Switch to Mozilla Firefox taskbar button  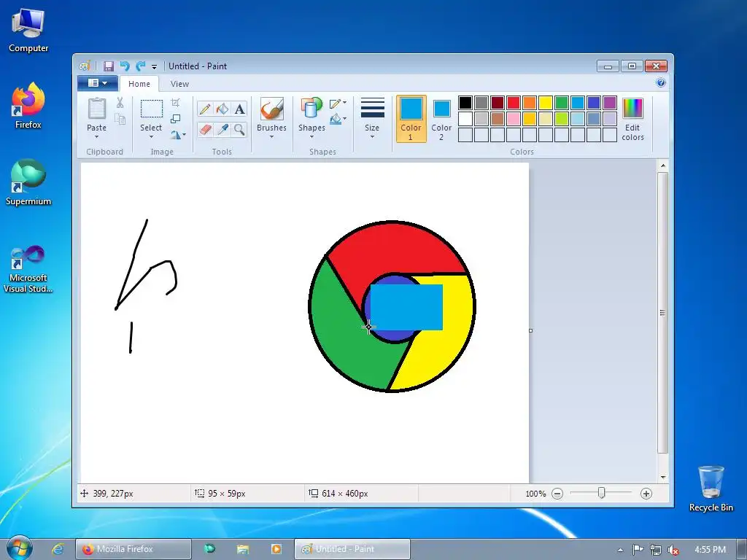tap(133, 549)
